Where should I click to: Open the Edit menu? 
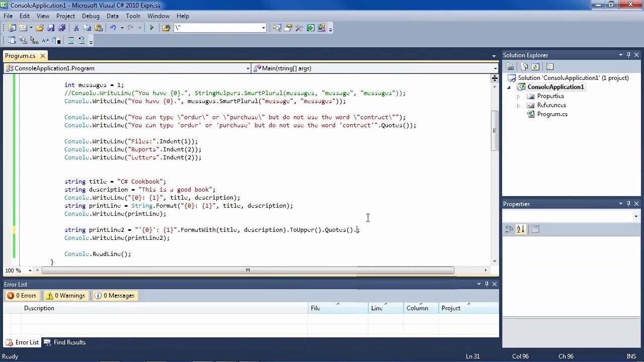[25, 16]
